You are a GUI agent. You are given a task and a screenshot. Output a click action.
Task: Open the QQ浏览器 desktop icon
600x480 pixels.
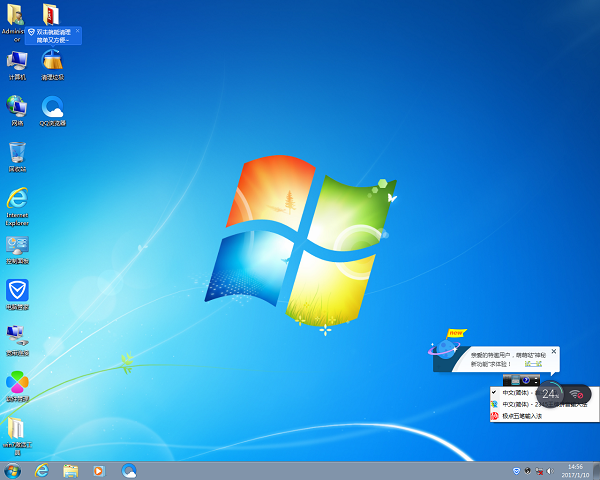pyautogui.click(x=52, y=108)
